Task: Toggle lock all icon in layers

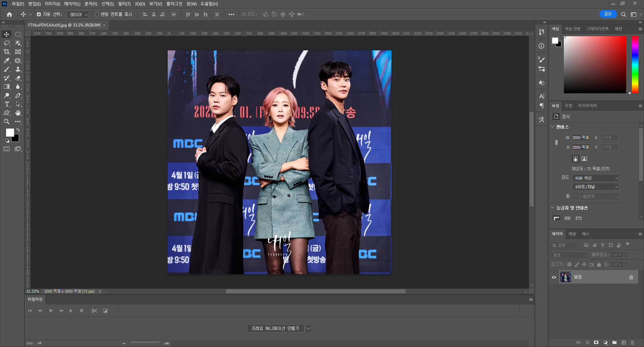Action: pos(599,264)
